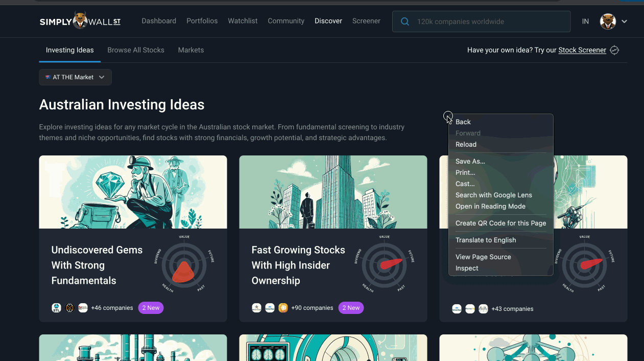Open the second company logo in Fast Growing Stocks

[x=270, y=308]
